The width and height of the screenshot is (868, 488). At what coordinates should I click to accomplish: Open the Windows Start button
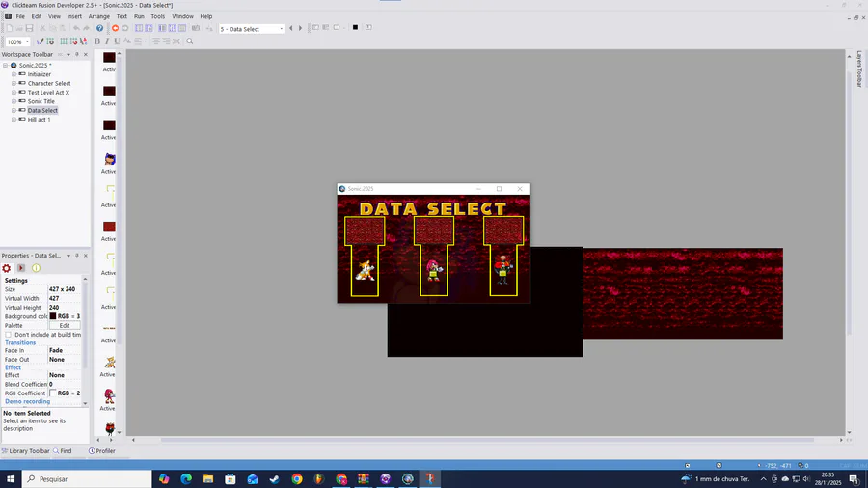coord(11,479)
